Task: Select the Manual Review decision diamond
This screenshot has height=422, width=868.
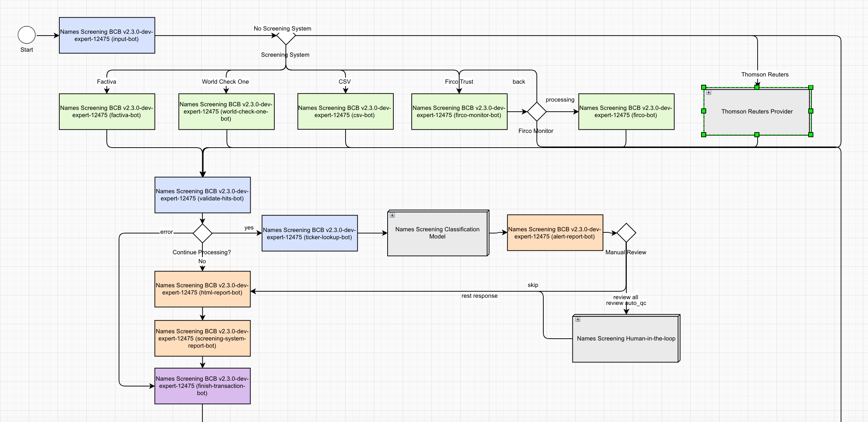Action: [626, 233]
